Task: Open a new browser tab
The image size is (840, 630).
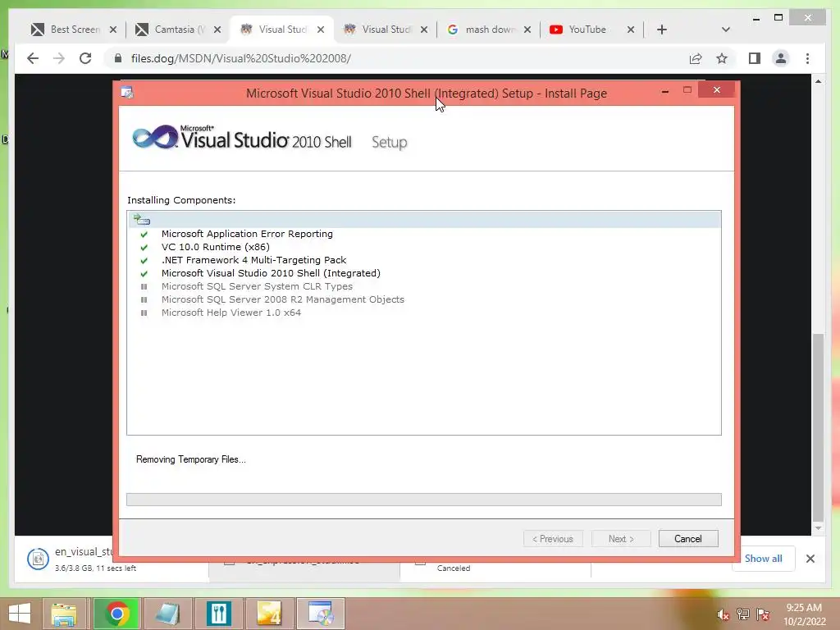Action: click(x=662, y=30)
